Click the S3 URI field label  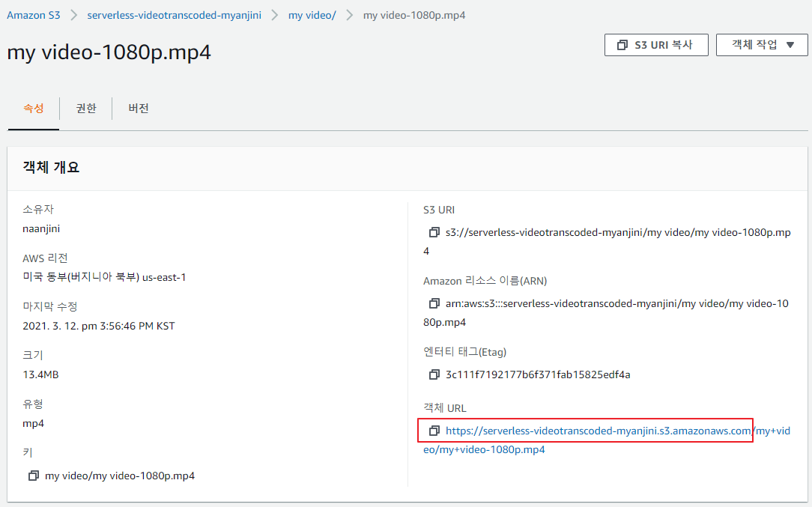click(439, 210)
